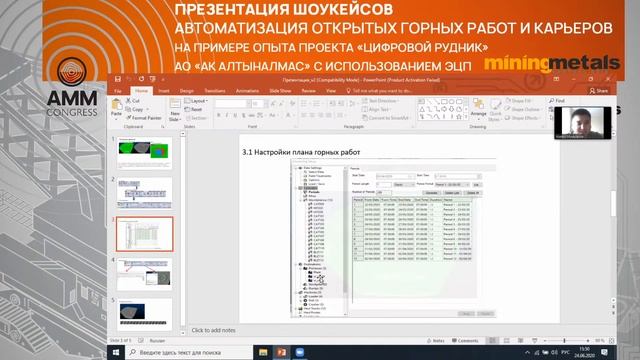Open Align Text dropdown
The height and width of the screenshot is (360, 640).
click(x=376, y=109)
